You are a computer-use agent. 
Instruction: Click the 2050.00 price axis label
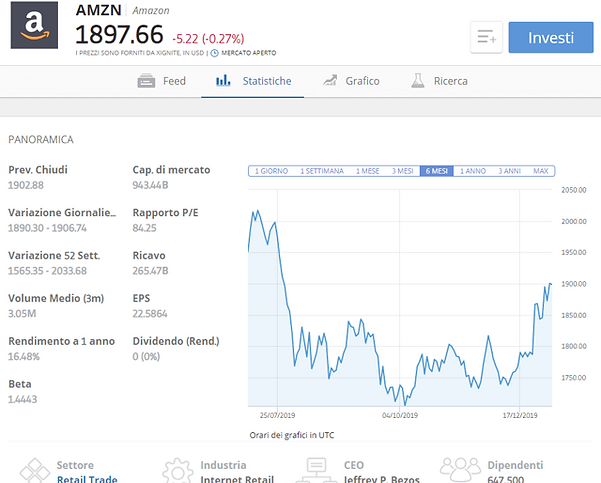574,190
